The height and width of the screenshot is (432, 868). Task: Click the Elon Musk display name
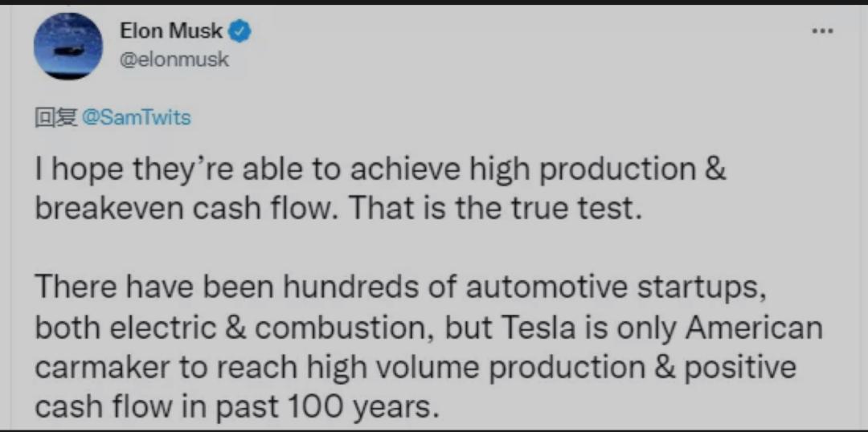[171, 31]
